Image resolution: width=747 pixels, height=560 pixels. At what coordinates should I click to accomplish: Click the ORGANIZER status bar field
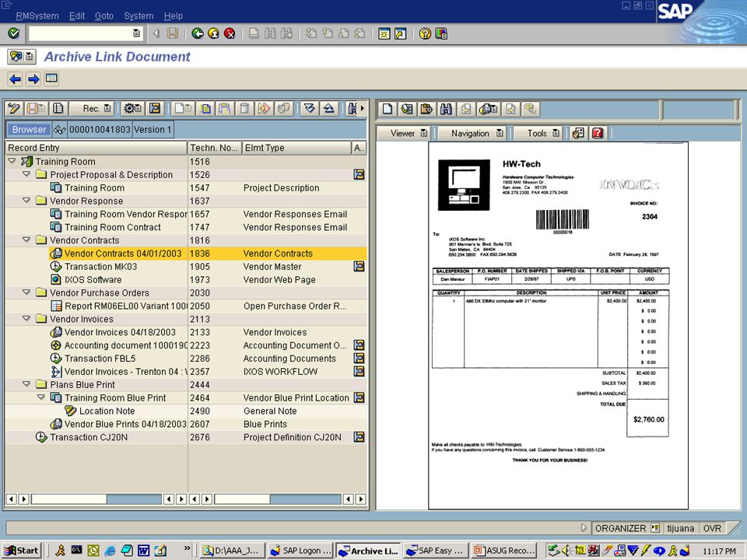click(x=620, y=528)
